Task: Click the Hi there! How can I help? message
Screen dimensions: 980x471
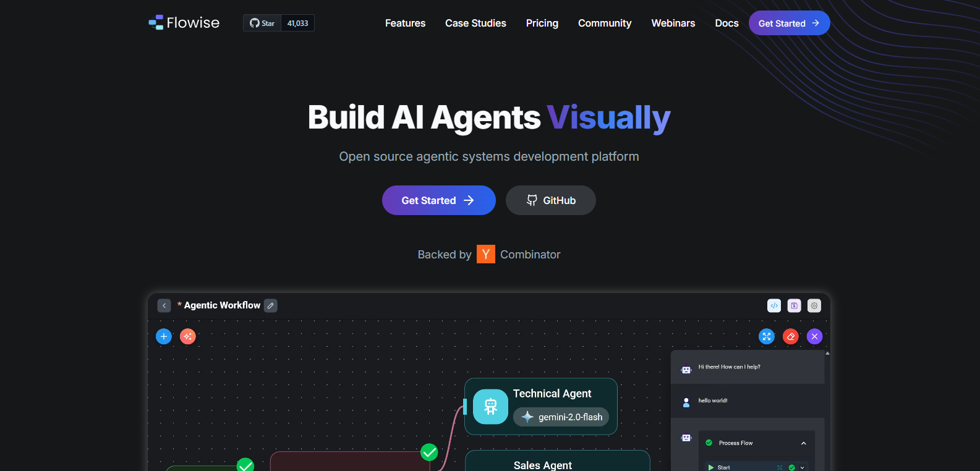Action: [730, 367]
